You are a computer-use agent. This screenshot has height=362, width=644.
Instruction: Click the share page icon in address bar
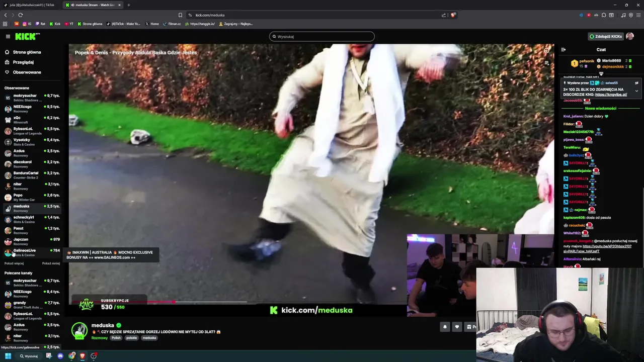444,15
